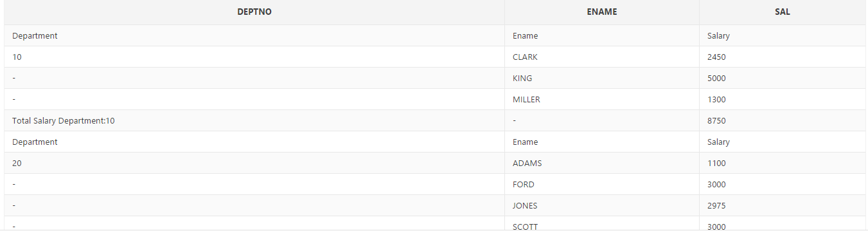Screen dimensions: 868x233
Task: Click the total salary value 8750
Action: coord(782,120)
